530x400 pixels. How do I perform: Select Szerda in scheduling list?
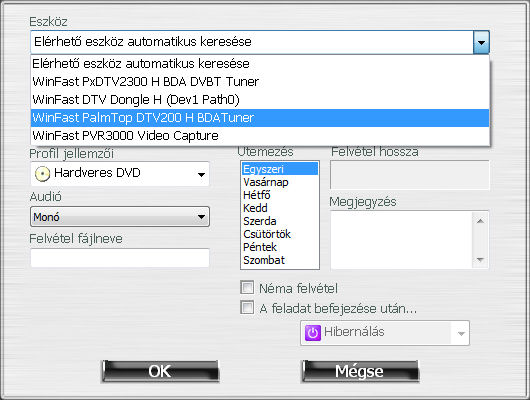[280, 221]
